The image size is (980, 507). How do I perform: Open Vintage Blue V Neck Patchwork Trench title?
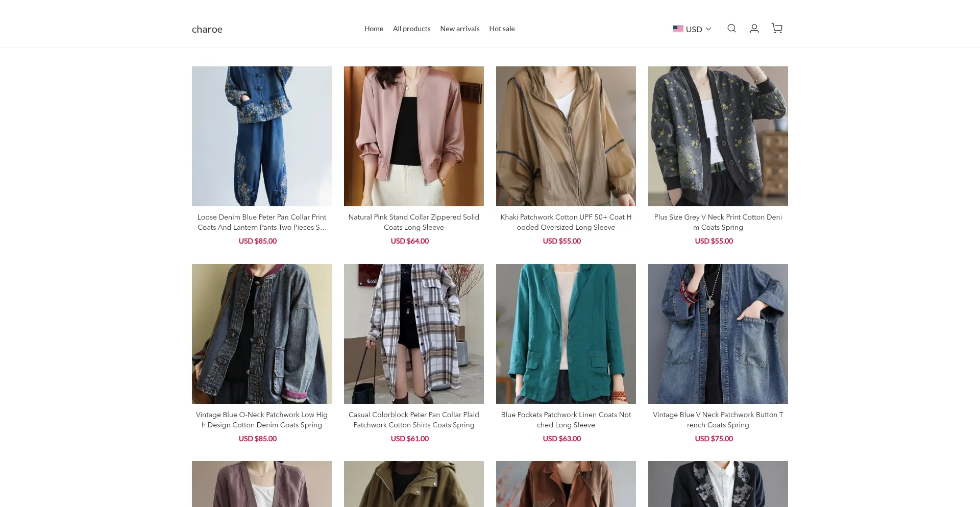pyautogui.click(x=718, y=420)
